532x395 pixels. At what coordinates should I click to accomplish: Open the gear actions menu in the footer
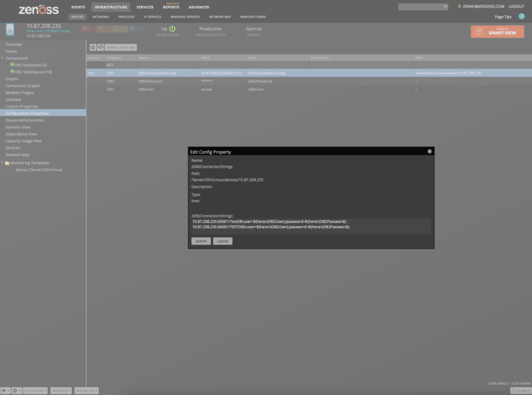coord(17,390)
